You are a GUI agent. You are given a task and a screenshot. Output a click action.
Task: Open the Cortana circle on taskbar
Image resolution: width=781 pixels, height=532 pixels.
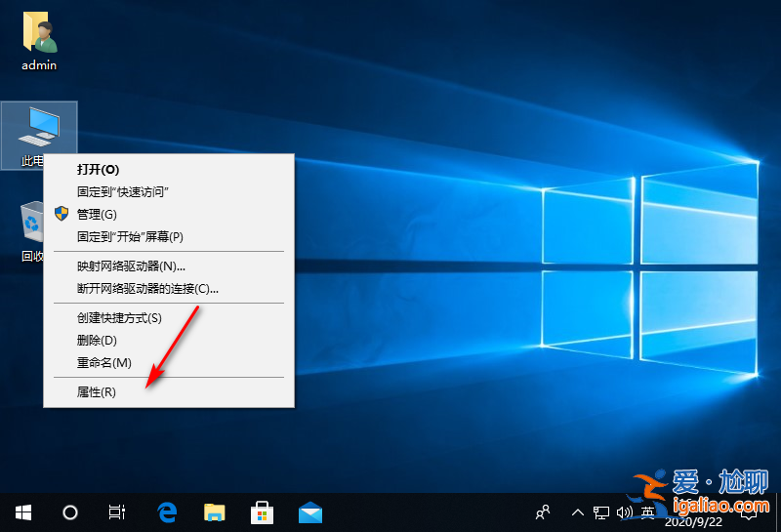(x=70, y=512)
